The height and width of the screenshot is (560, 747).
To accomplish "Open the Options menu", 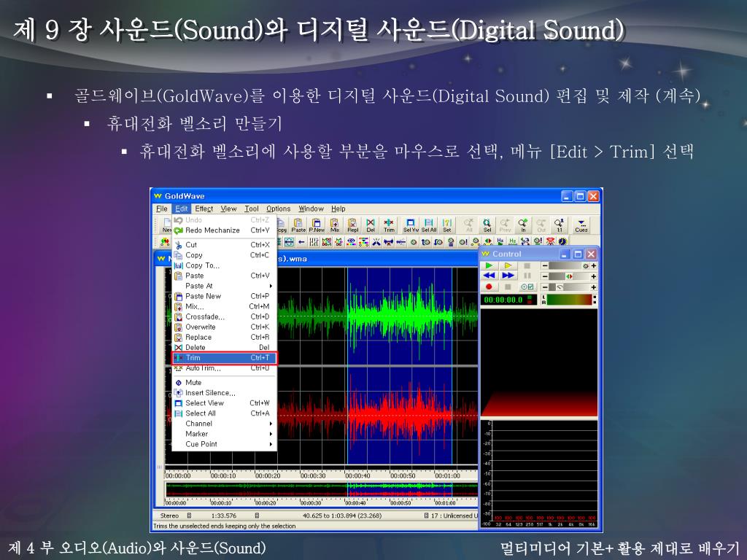I will pyautogui.click(x=278, y=209).
